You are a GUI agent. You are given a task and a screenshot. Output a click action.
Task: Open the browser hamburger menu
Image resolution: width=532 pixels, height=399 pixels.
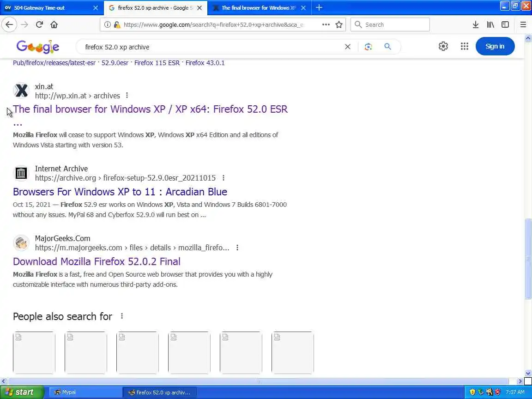(523, 24)
